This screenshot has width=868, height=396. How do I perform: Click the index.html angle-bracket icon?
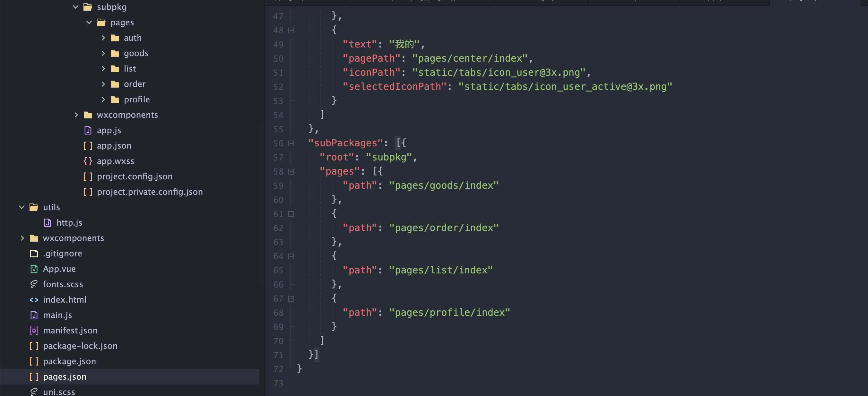(x=34, y=300)
